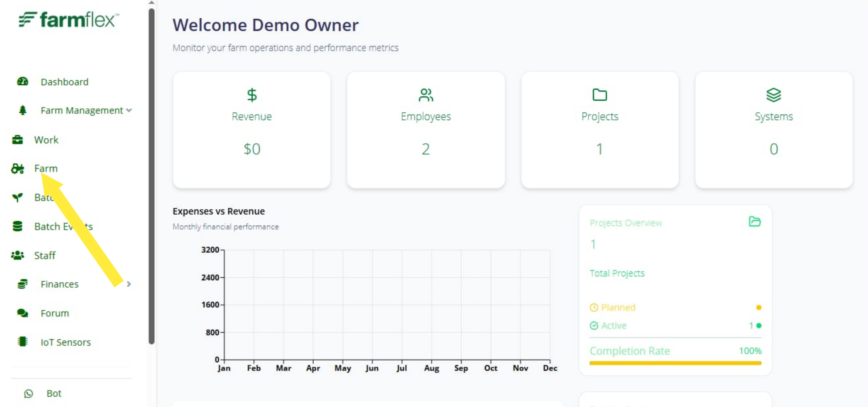This screenshot has width=868, height=407.
Task: Click the Work briefcase icon
Action: click(x=18, y=139)
